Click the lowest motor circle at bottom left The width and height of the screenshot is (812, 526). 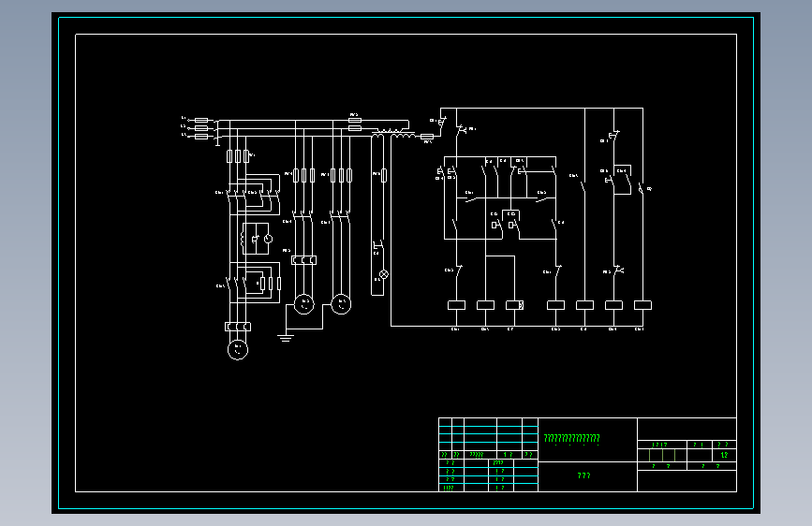coord(238,349)
